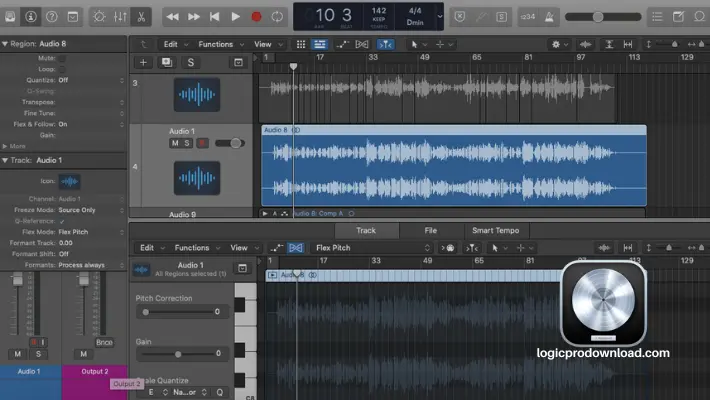
Task: Toggle the Metronome click button
Action: (x=549, y=17)
